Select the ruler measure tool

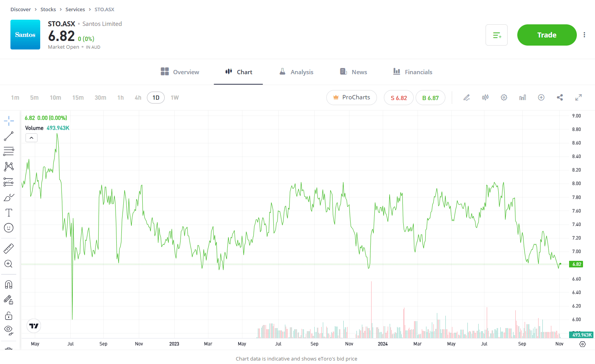pyautogui.click(x=9, y=248)
